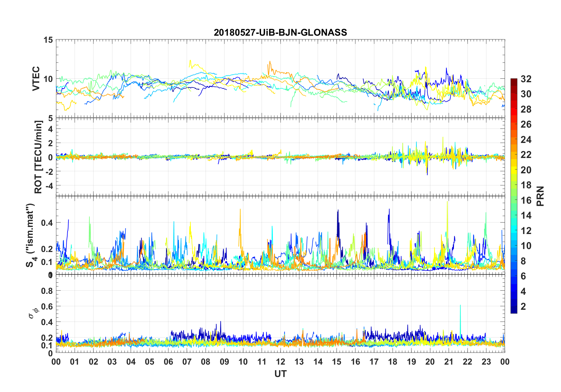Click the x-axis tick label 12
561x392 pixels.
[x=280, y=362]
